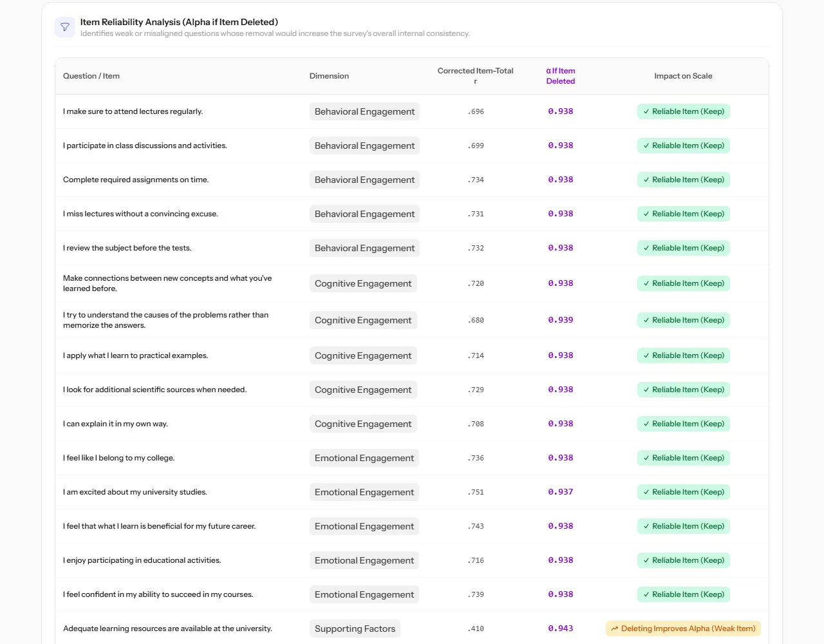The image size is (824, 644).
Task: Click Cognitive Engagement tag for explain-it row
Action: [x=363, y=424]
